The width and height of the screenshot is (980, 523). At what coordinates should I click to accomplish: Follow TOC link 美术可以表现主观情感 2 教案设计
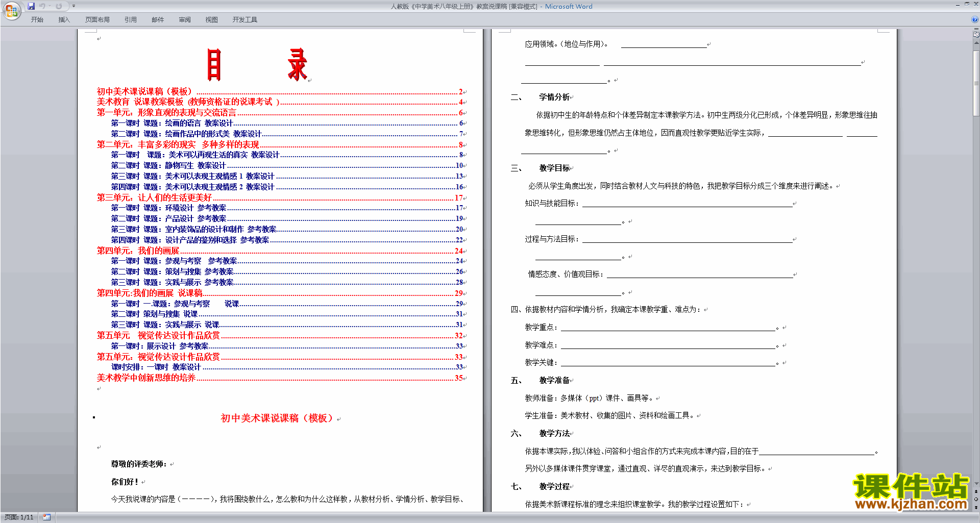287,187
